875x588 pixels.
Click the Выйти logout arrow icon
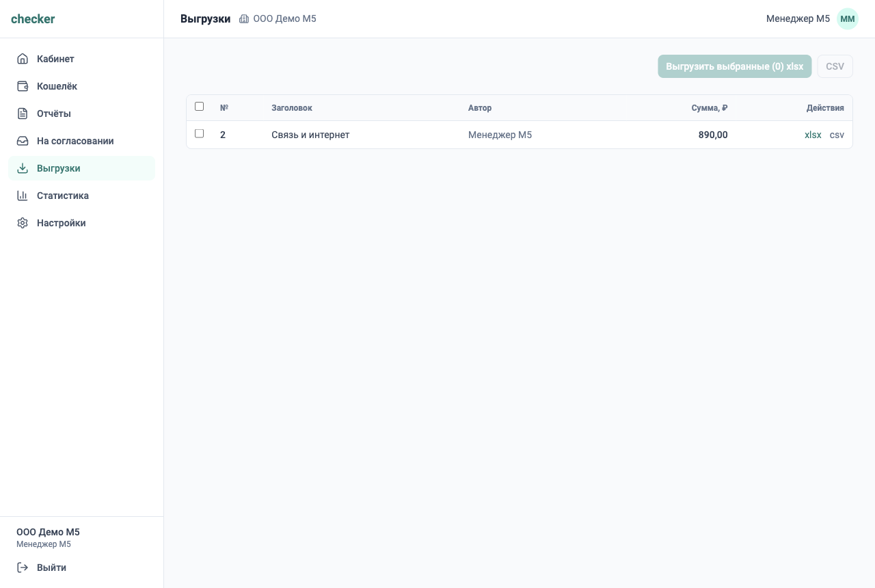[x=23, y=567]
